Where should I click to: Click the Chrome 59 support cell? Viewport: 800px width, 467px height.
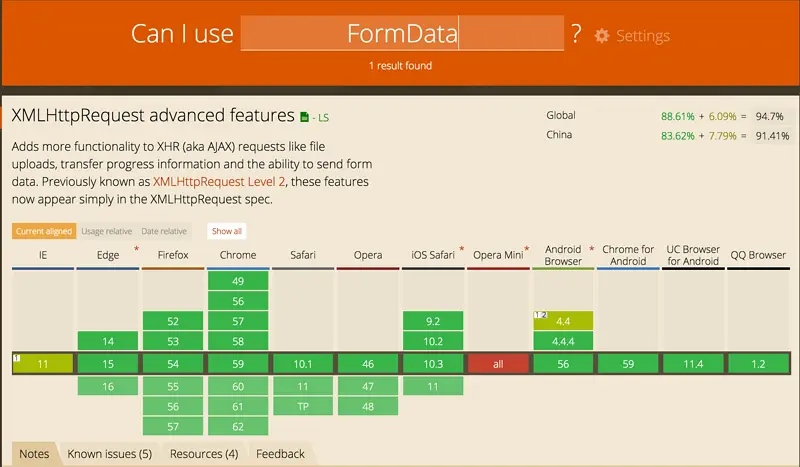[238, 364]
